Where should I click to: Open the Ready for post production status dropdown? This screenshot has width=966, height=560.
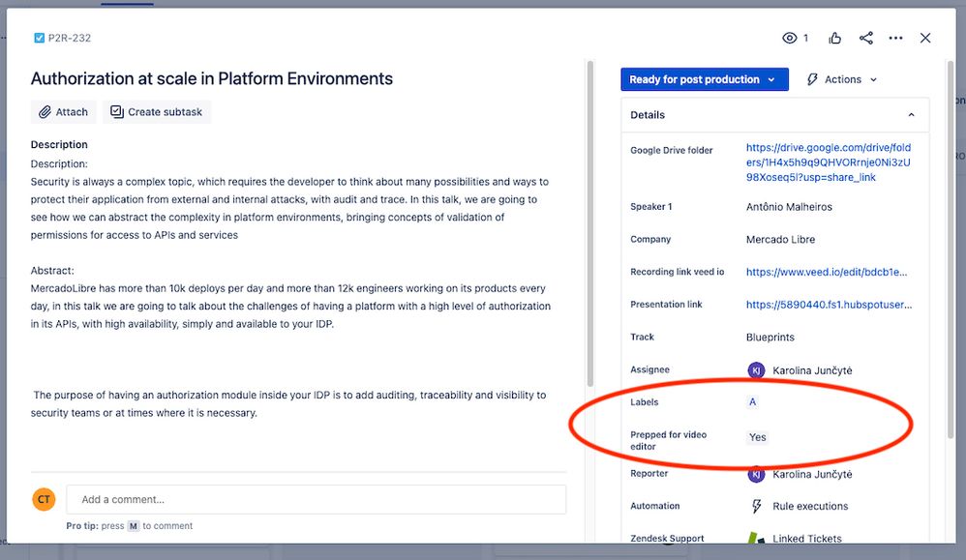704,79
